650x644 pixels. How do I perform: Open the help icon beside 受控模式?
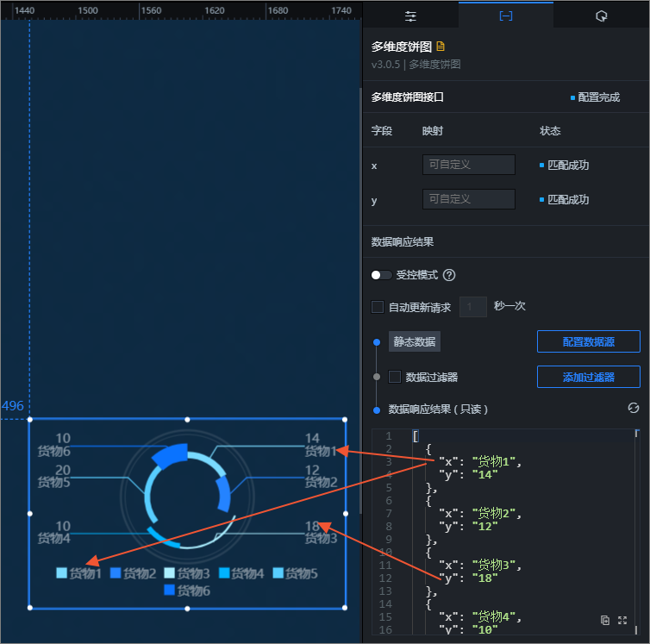449,275
